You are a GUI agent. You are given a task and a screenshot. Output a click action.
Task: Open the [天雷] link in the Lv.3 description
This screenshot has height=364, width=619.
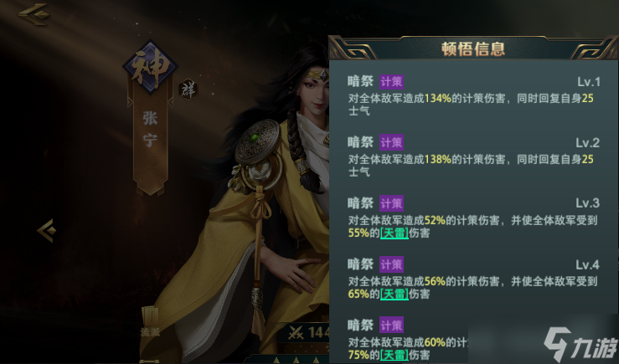point(394,233)
